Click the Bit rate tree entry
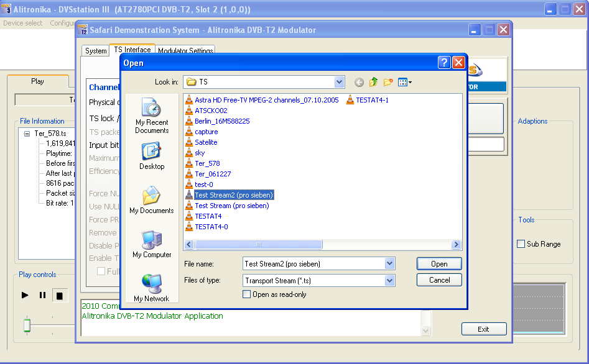The width and height of the screenshot is (589, 364). click(x=59, y=203)
